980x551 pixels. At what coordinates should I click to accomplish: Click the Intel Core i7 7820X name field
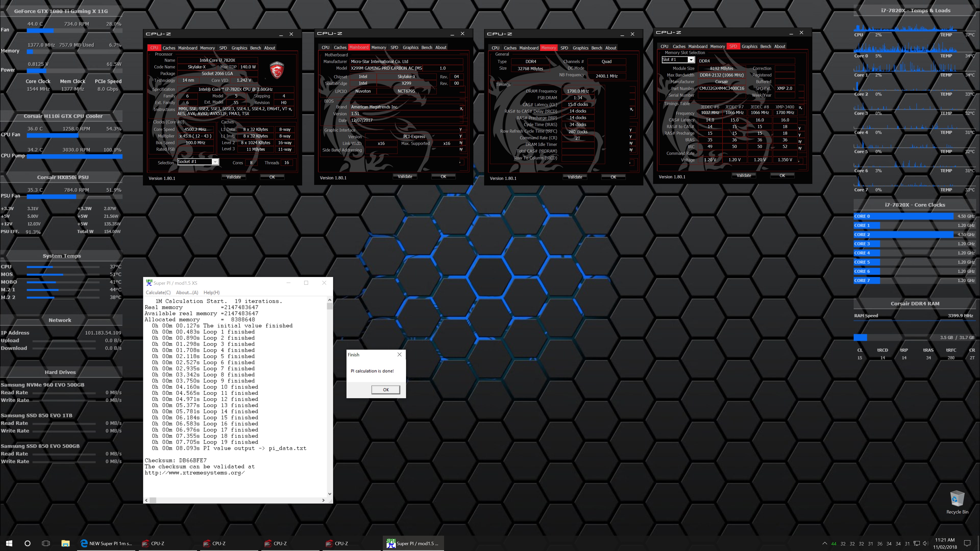pos(217,60)
